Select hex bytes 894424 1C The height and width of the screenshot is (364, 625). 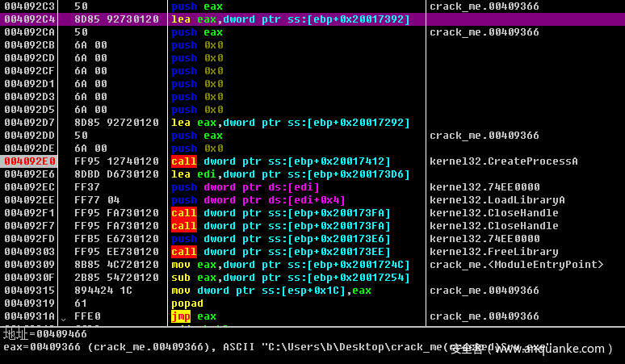click(x=103, y=291)
